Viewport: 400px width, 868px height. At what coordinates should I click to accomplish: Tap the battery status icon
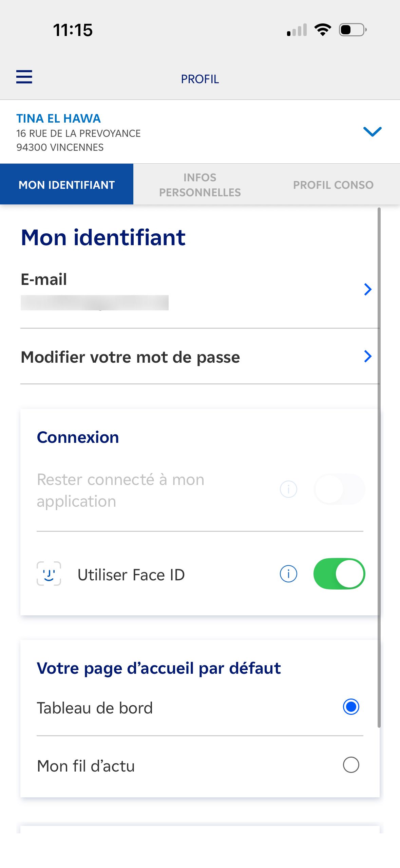pos(353,30)
